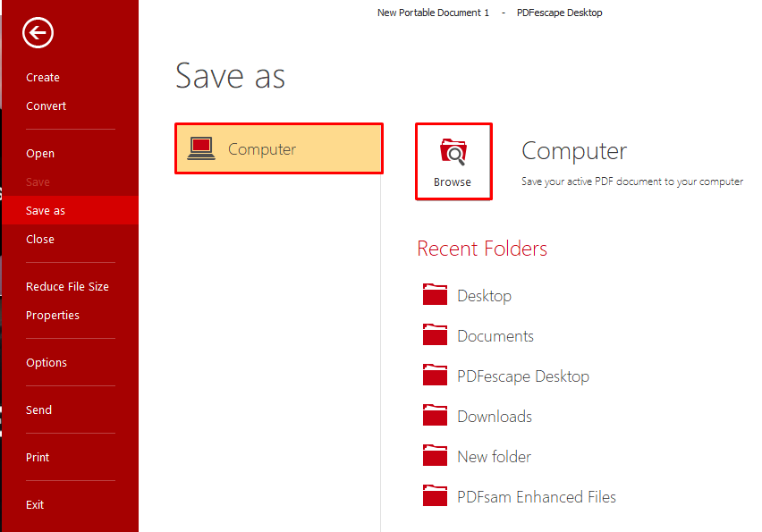Click the Documents folder icon
The width and height of the screenshot is (762, 532).
tap(435, 334)
